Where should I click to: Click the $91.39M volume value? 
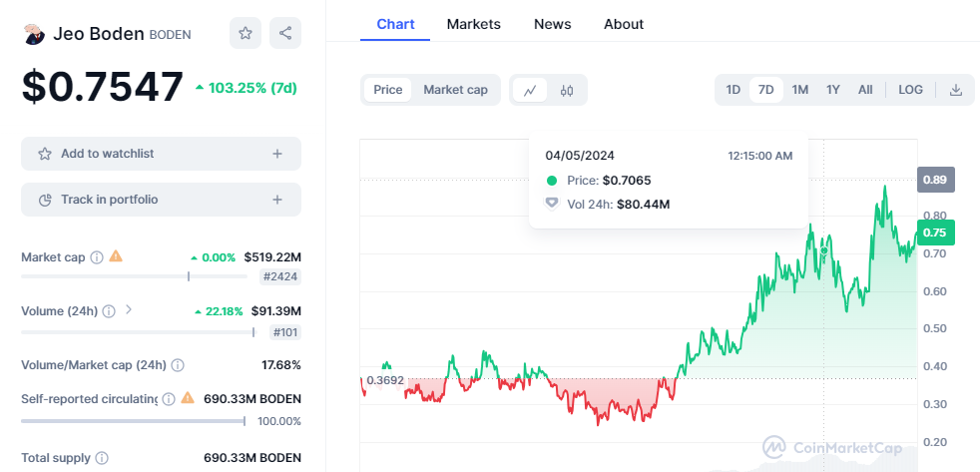pyautogui.click(x=276, y=310)
